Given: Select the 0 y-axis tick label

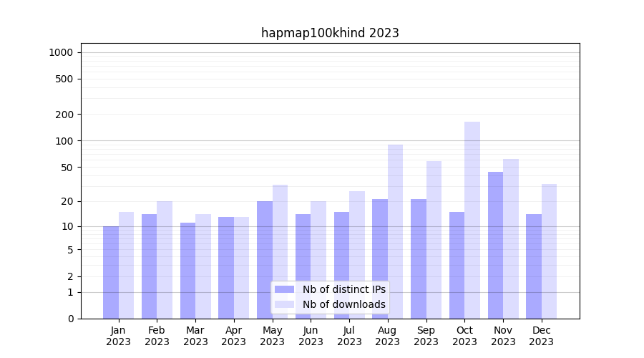Looking at the screenshot, I should (70, 319).
